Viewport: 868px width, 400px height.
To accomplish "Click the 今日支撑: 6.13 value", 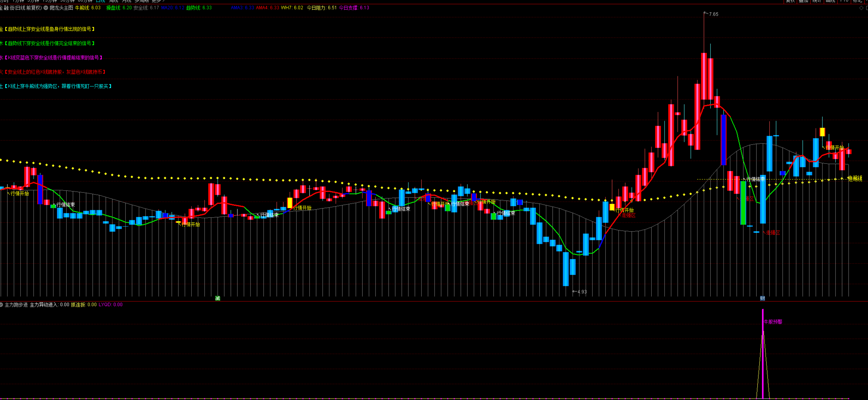I will pos(354,8).
